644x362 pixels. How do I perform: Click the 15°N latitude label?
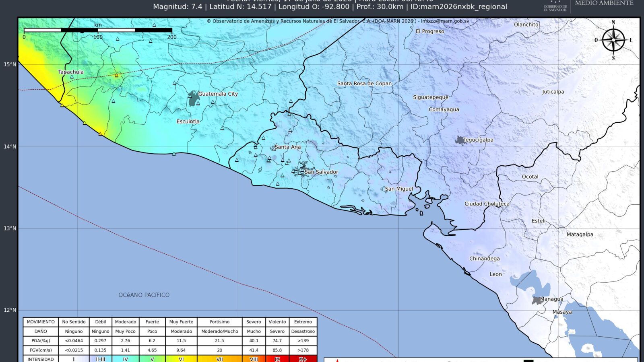pyautogui.click(x=10, y=64)
